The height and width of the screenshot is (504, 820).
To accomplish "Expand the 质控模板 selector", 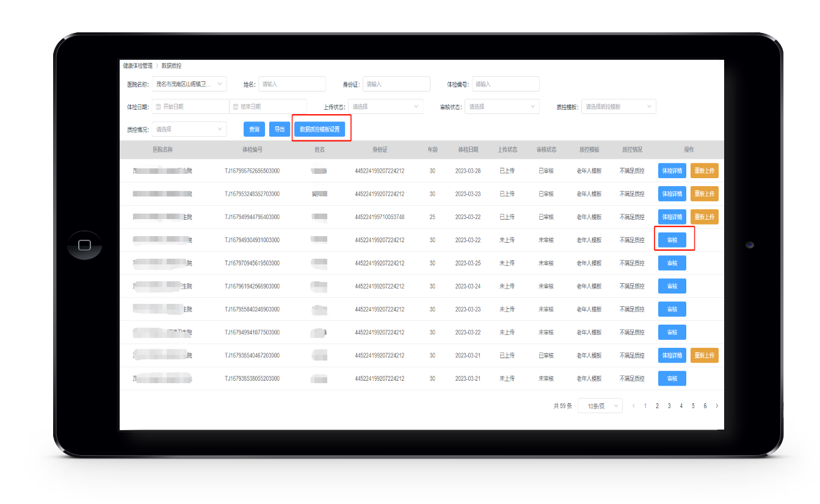I will coord(618,107).
